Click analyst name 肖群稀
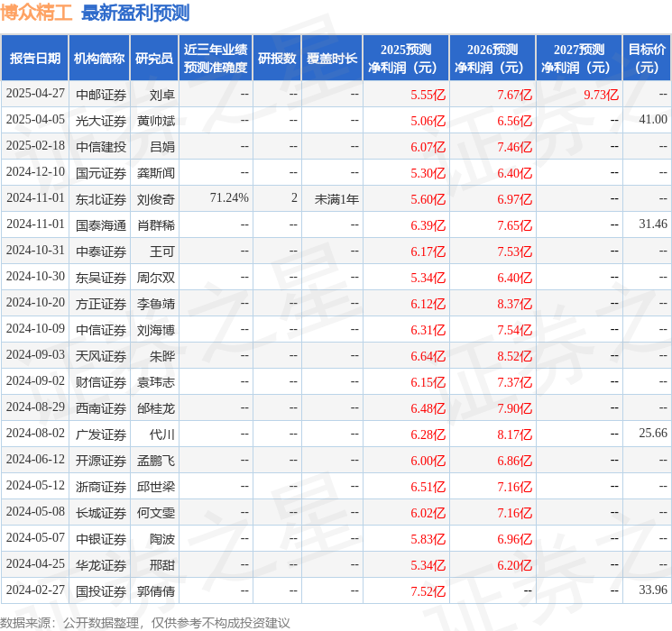The width and height of the screenshot is (672, 631). coord(156,225)
